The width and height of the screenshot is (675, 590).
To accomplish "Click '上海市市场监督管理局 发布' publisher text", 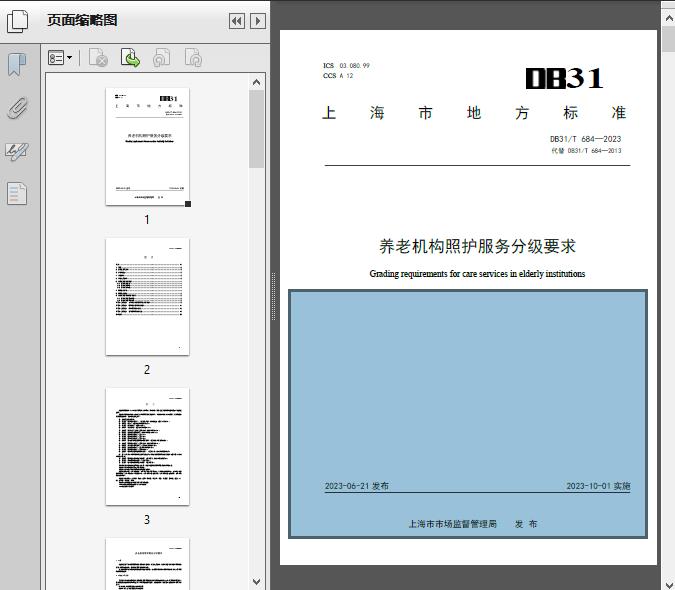I will click(473, 524).
